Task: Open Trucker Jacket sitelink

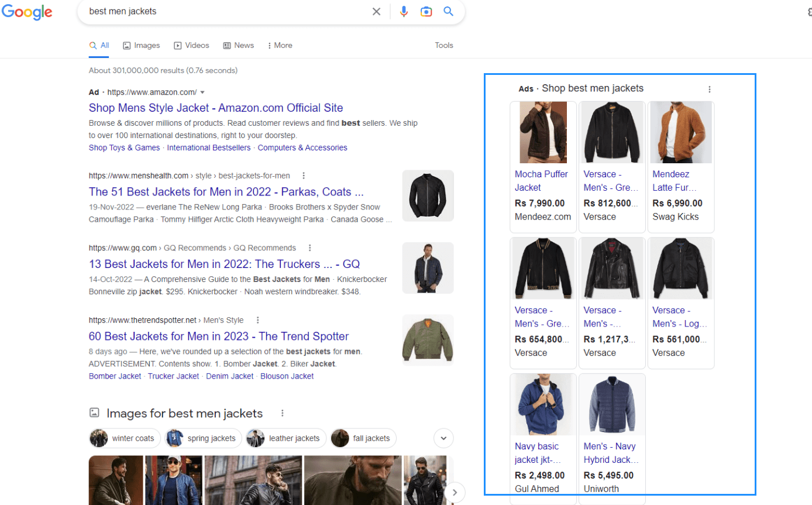Action: pyautogui.click(x=173, y=376)
